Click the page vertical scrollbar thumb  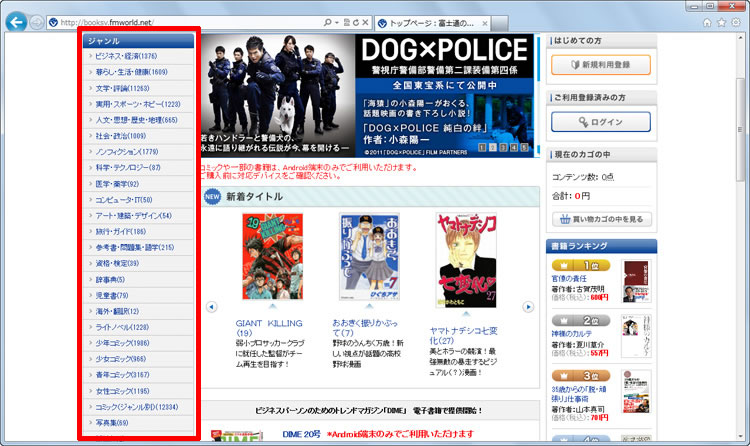pyautogui.click(x=740, y=130)
